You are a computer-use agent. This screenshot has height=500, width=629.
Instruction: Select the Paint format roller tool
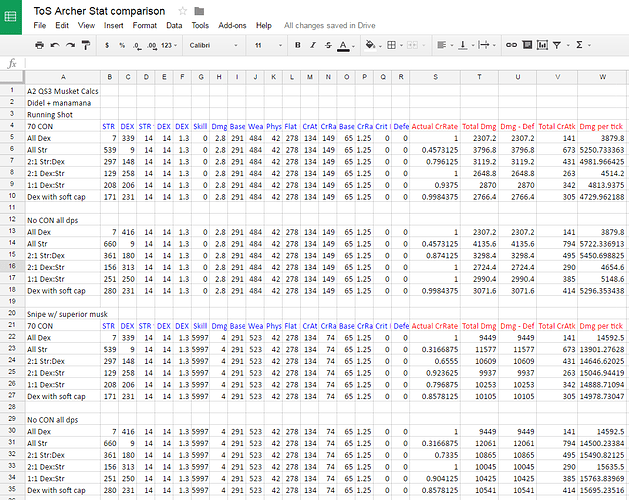(x=86, y=45)
